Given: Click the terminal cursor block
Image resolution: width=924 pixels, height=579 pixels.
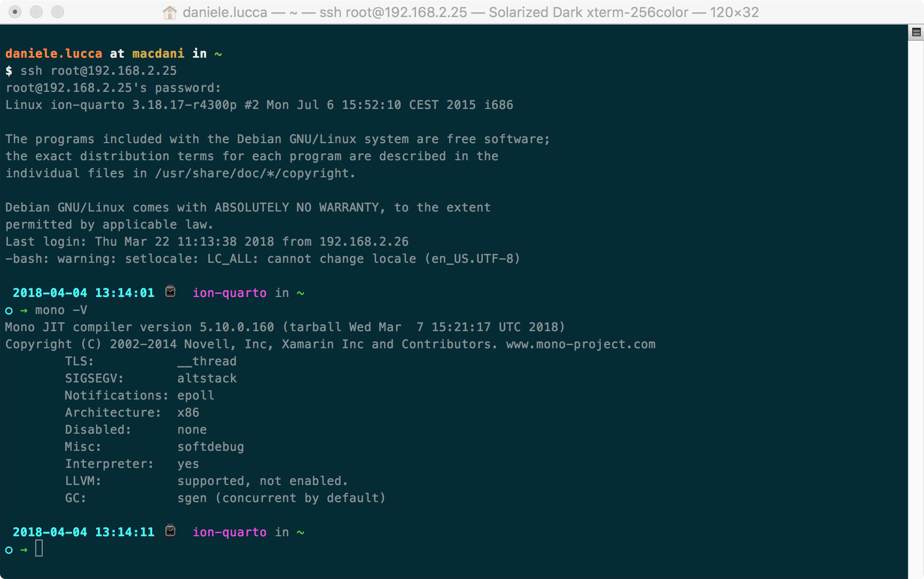Looking at the screenshot, I should point(39,548).
